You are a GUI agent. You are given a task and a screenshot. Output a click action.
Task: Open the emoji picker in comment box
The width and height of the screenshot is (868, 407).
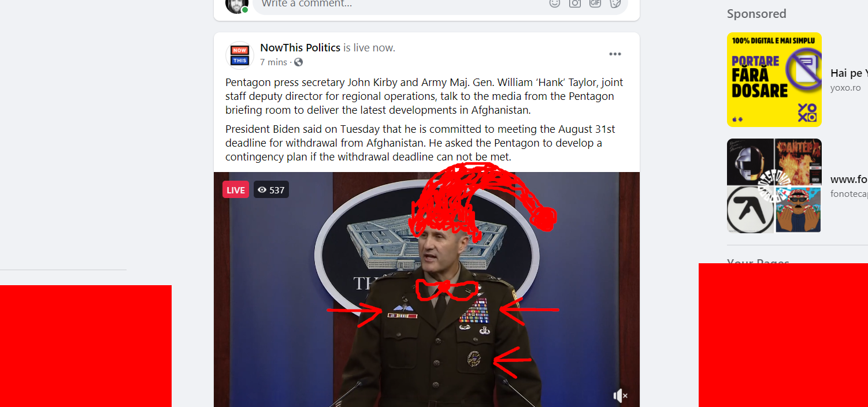(555, 3)
